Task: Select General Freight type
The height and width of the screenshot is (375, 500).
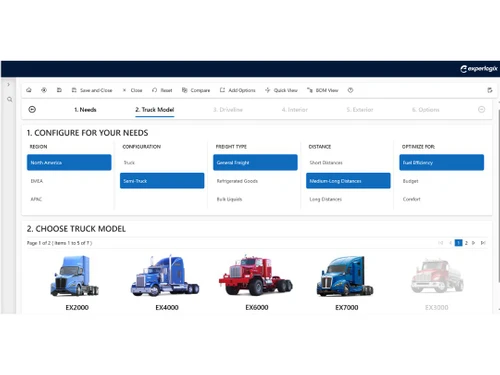Action: [255, 162]
